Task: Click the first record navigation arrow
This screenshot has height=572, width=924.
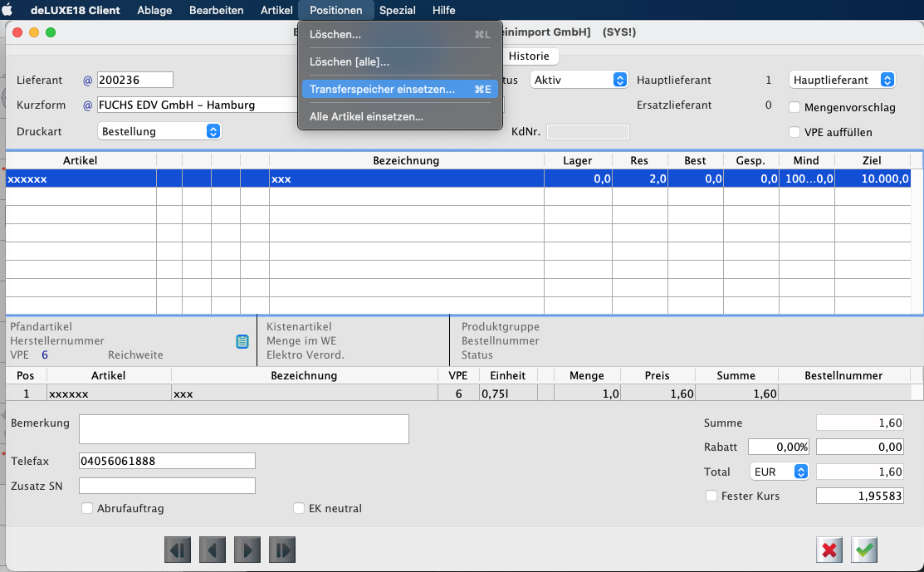Action: point(178,550)
